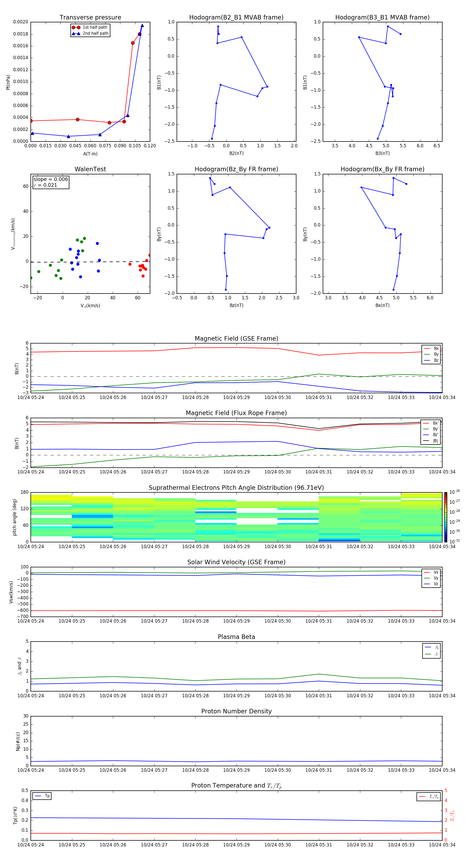Click the red Te/Tp right-axis label
473x868 pixels.
pos(452,816)
